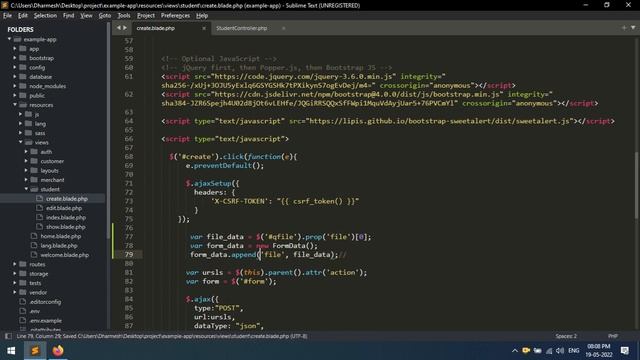This screenshot has width=640, height=360.
Task: Open the Edit menu
Action: tap(23, 16)
